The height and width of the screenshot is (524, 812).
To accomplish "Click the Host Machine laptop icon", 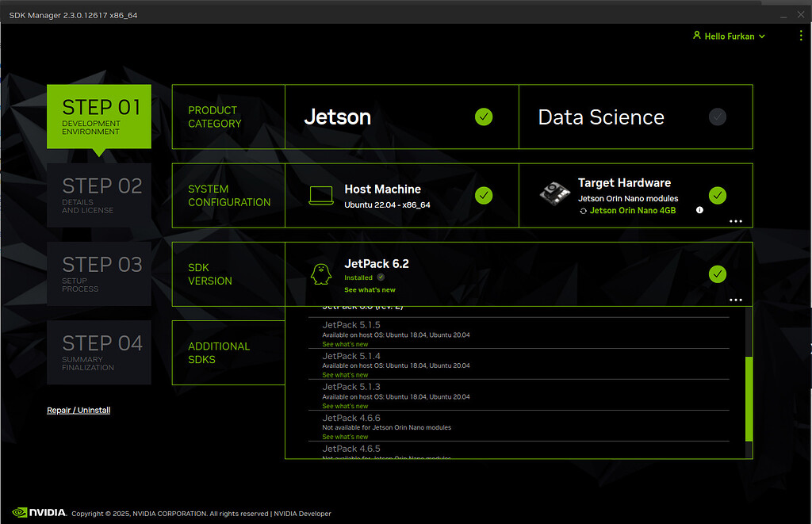I will point(320,194).
